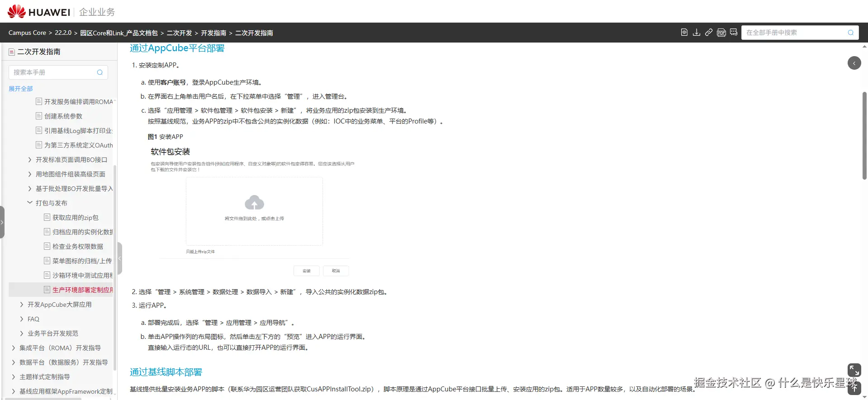Click the magnifier in the all-manuals search
This screenshot has width=868, height=400.
coord(850,33)
